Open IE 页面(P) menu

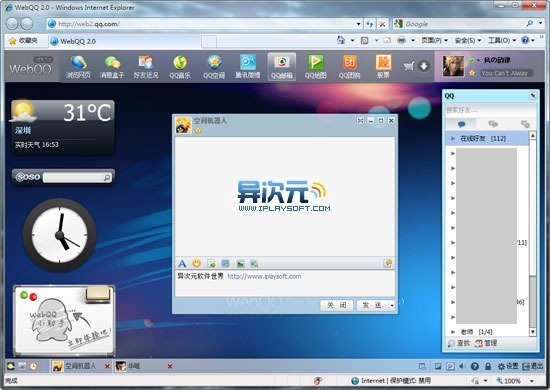coord(434,41)
